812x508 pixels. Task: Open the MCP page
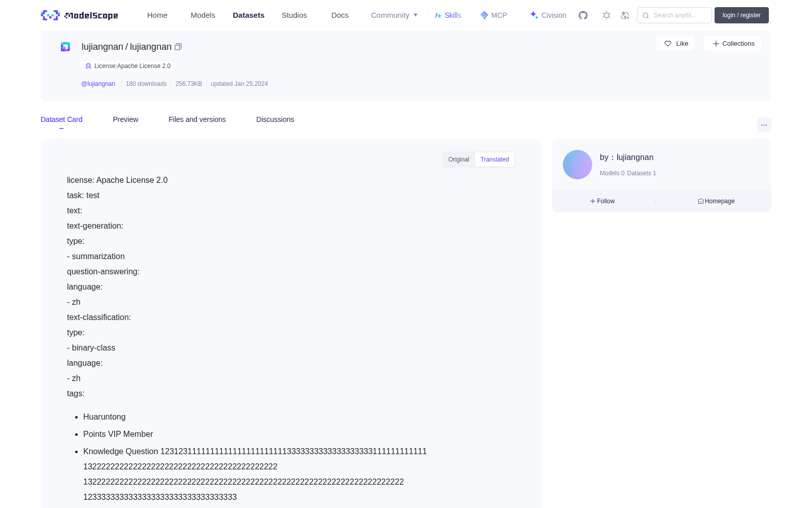click(493, 15)
